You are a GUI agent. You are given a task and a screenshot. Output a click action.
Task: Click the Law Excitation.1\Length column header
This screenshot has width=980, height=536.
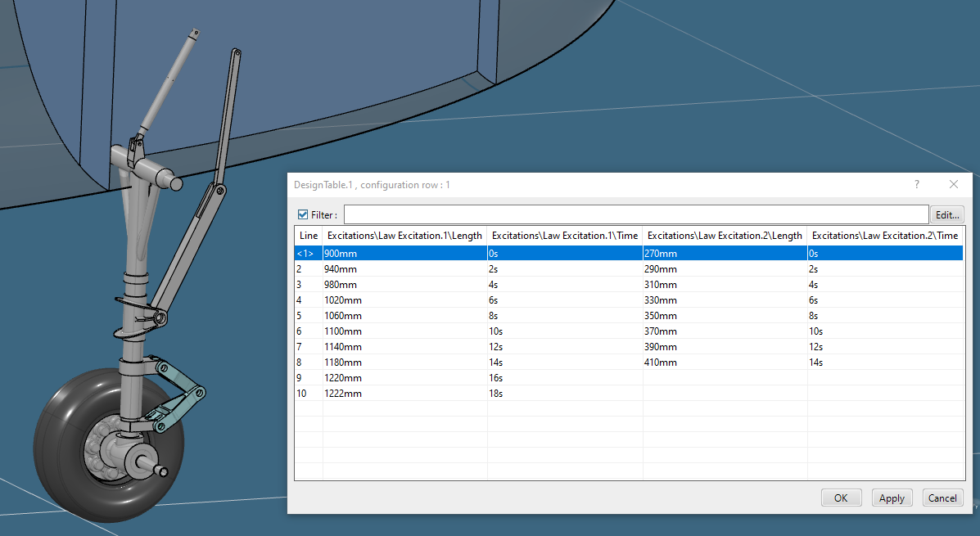pos(404,236)
